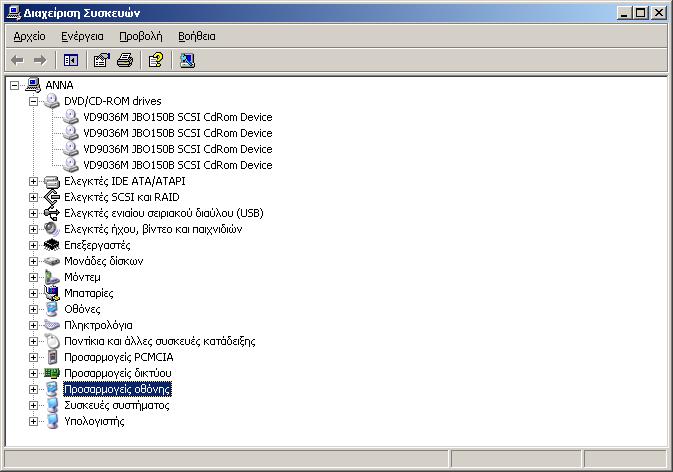This screenshot has height=472, width=673.
Task: Open the Ενέργεια menu
Action: (82, 36)
